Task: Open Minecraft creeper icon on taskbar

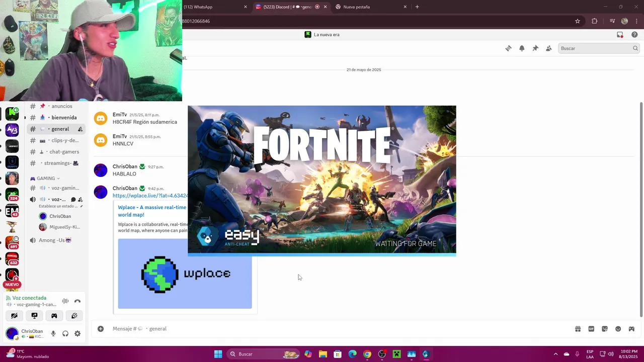Action: point(396,354)
